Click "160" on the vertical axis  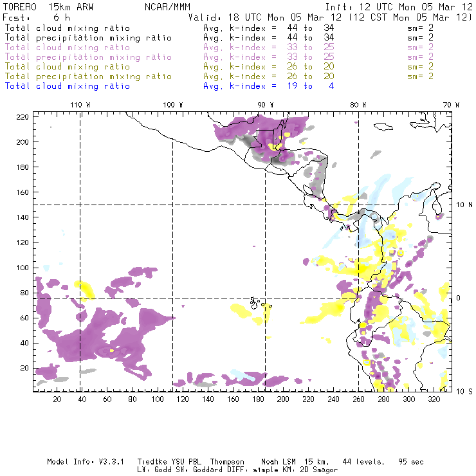23,192
